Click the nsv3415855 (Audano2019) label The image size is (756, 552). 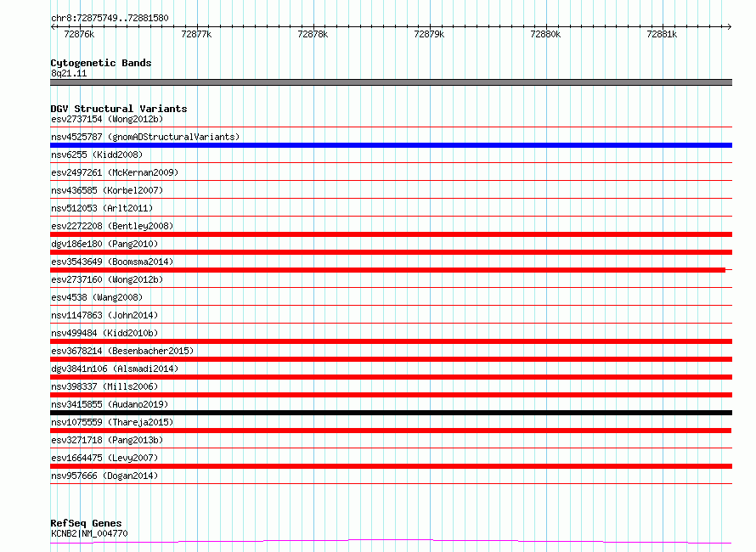(x=110, y=404)
